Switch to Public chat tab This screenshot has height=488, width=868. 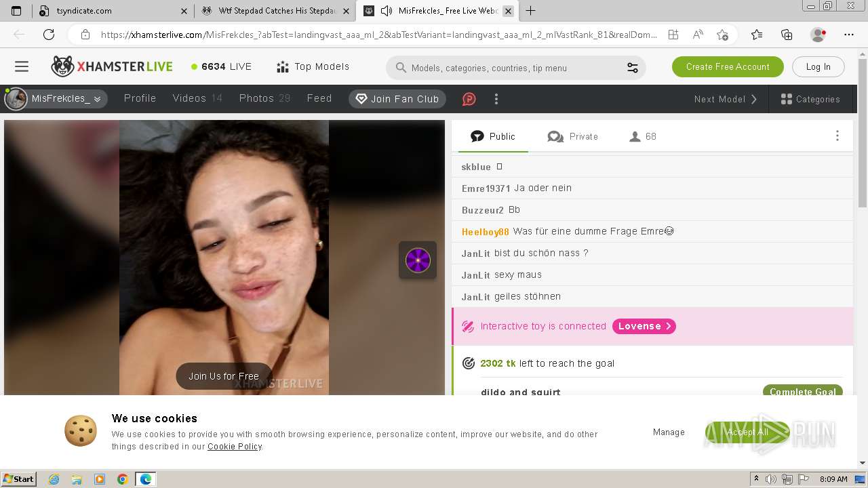tap(493, 136)
